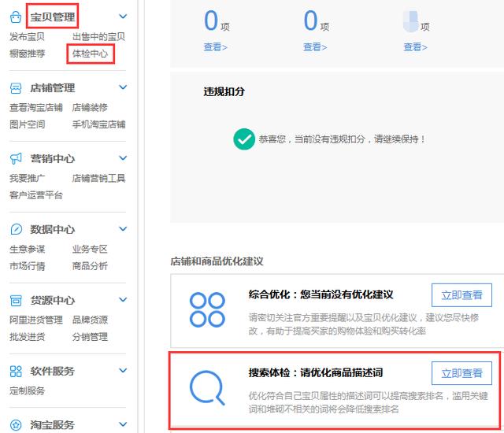Collapse the 数据中心 section chevron
Viewport: 504px width, 433px height.
click(x=123, y=229)
